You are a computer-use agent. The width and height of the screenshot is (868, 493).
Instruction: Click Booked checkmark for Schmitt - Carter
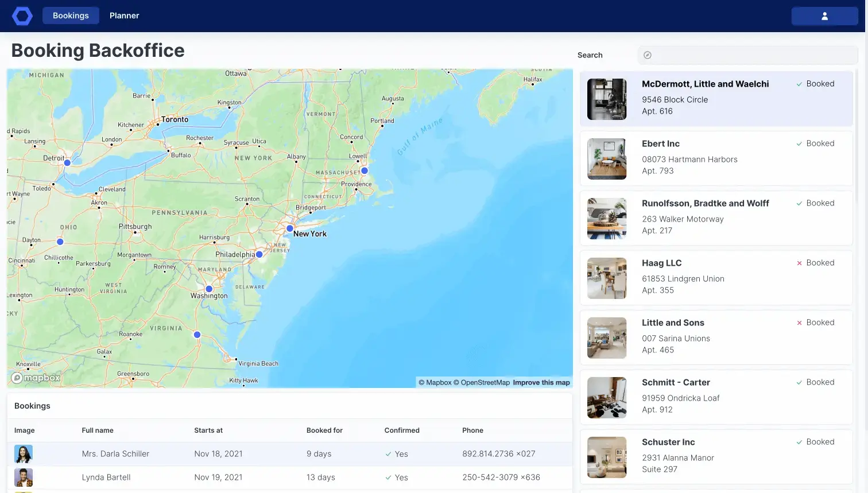(799, 383)
